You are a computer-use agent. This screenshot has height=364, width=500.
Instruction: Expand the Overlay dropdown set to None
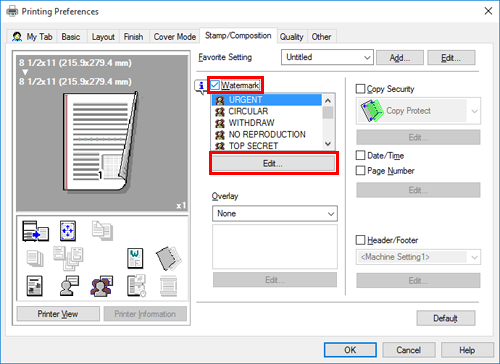275,214
